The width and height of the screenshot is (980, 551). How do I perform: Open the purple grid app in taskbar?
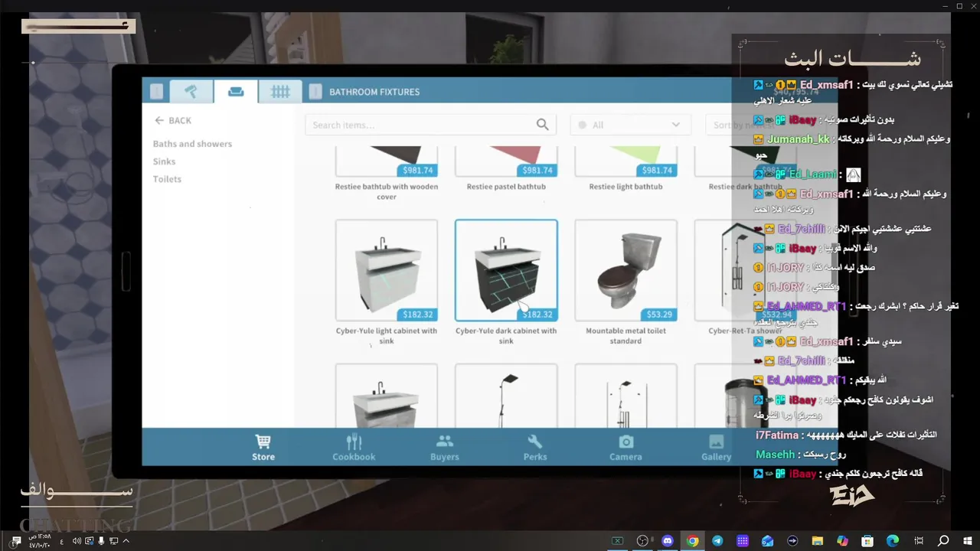(743, 541)
